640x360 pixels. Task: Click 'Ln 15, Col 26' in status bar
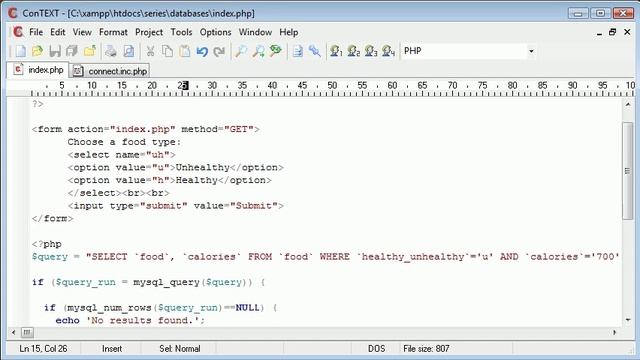[x=43, y=349]
